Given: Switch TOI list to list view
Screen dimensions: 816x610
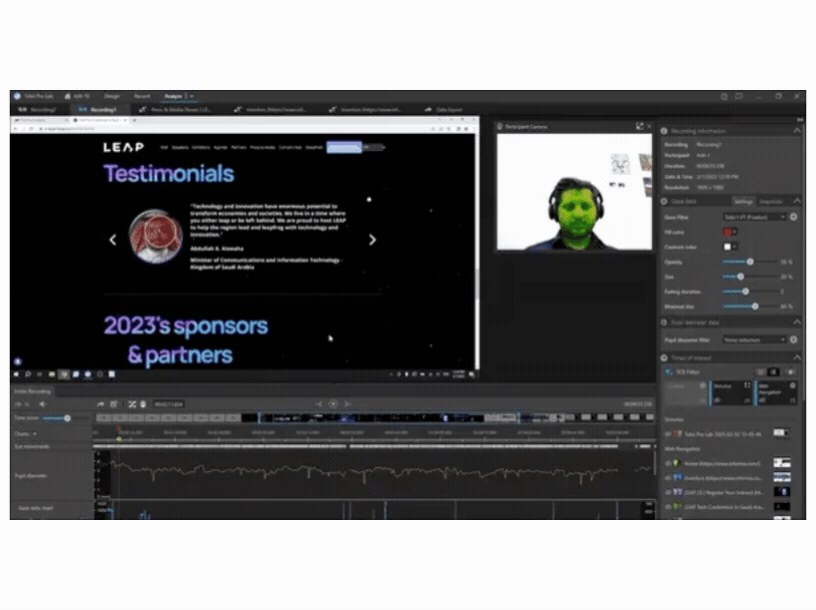Looking at the screenshot, I should pyautogui.click(x=760, y=372).
